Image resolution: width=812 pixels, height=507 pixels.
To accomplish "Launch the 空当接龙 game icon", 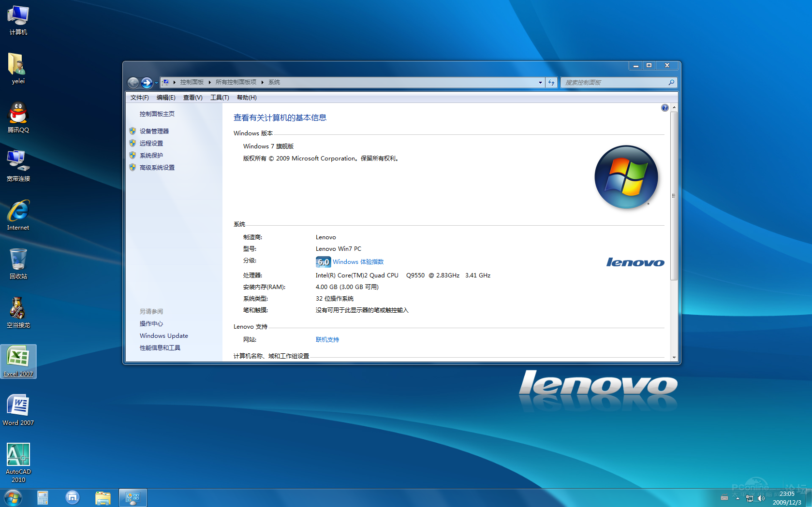I will click(x=18, y=312).
